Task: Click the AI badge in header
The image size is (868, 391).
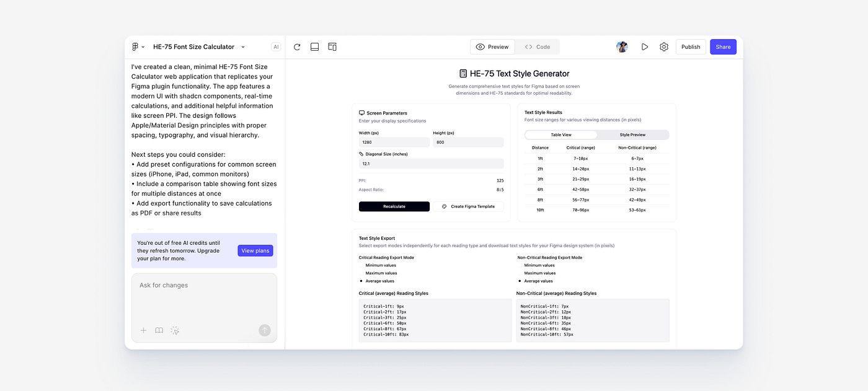Action: click(x=276, y=47)
